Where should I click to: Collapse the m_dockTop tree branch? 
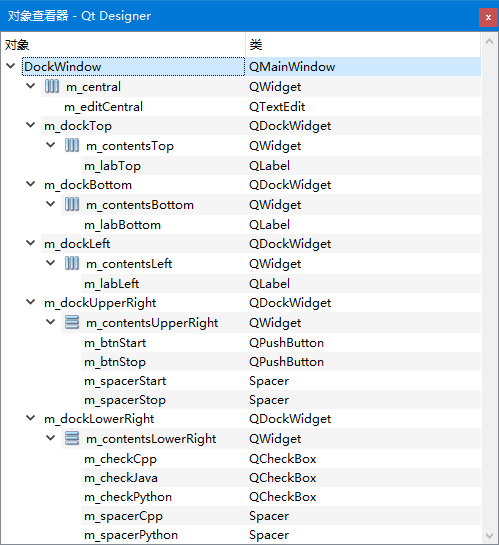pyautogui.click(x=31, y=125)
